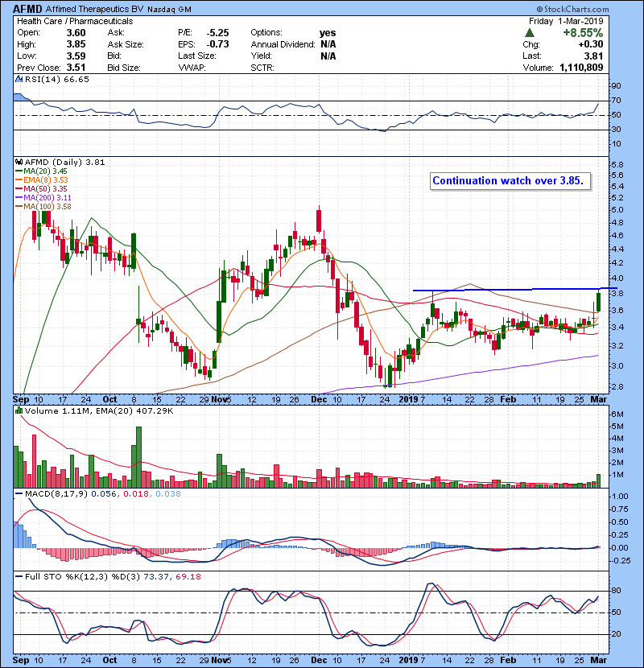Click the Open value 3.60

tap(76, 33)
